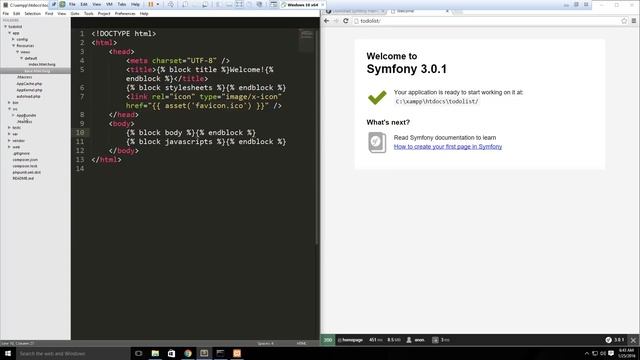Click the Spaces: 4 indentation setting
Image resolution: width=640 pixels, height=360 pixels.
[265, 344]
